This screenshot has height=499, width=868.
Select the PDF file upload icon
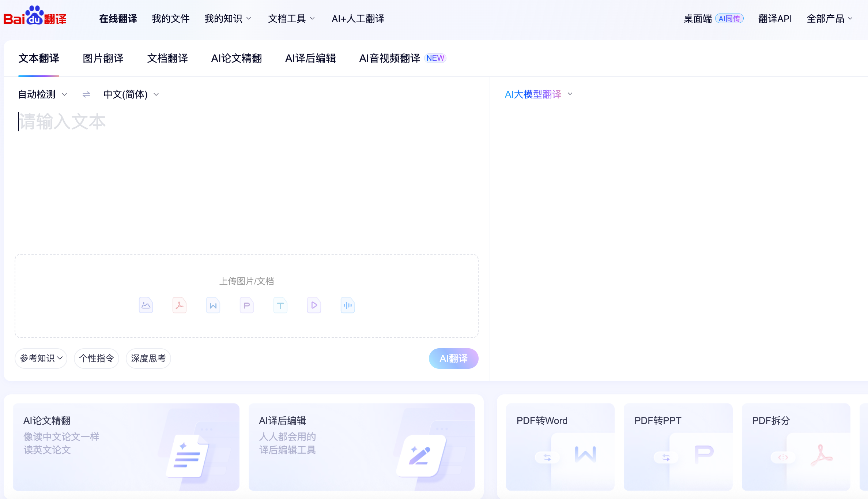[x=179, y=305]
